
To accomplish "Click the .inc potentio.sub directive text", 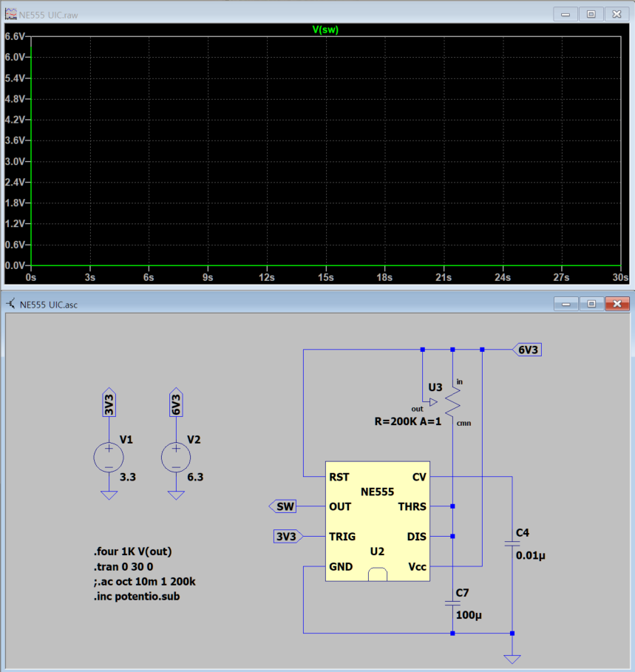I will (x=136, y=596).
